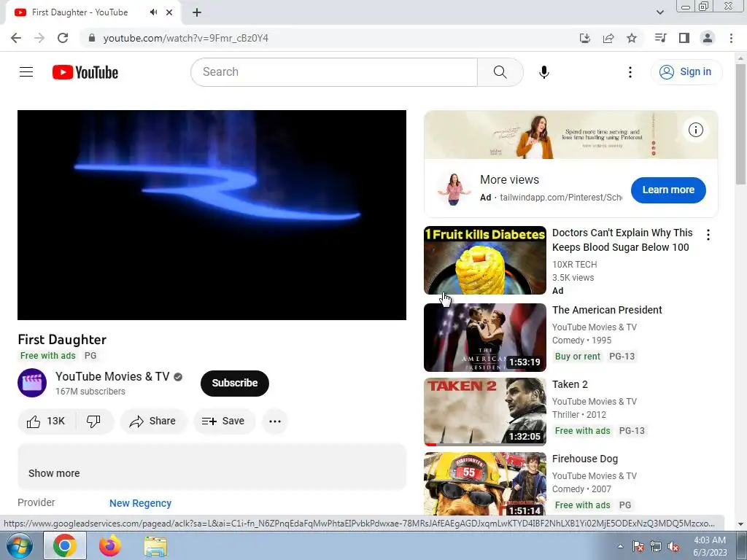Open Firehouse Dog movie thumbnail

485,483
